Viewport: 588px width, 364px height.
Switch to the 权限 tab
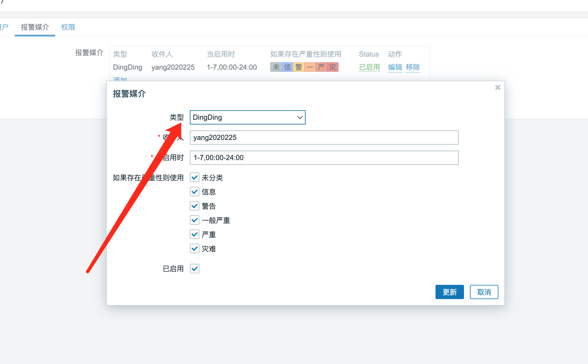coord(68,27)
